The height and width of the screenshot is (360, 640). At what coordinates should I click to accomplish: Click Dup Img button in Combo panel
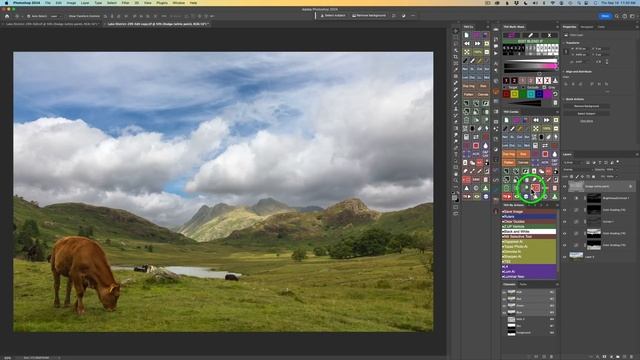click(509, 154)
